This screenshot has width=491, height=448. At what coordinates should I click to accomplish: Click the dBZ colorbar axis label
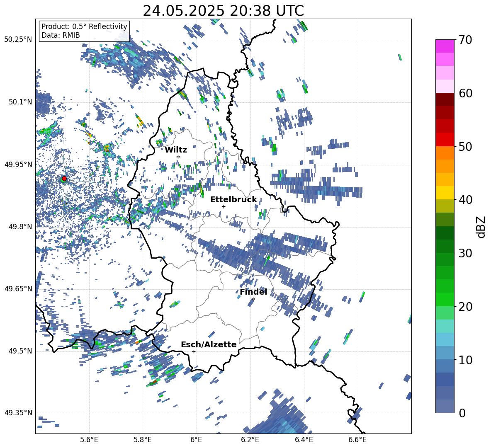tap(481, 227)
